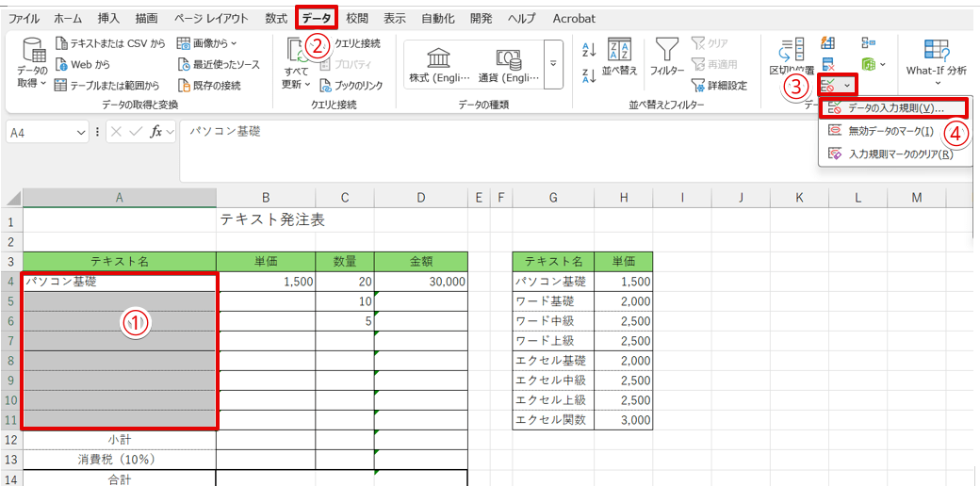The height and width of the screenshot is (486, 980).
Task: Switch to the 自動化 tab
Action: [x=437, y=19]
